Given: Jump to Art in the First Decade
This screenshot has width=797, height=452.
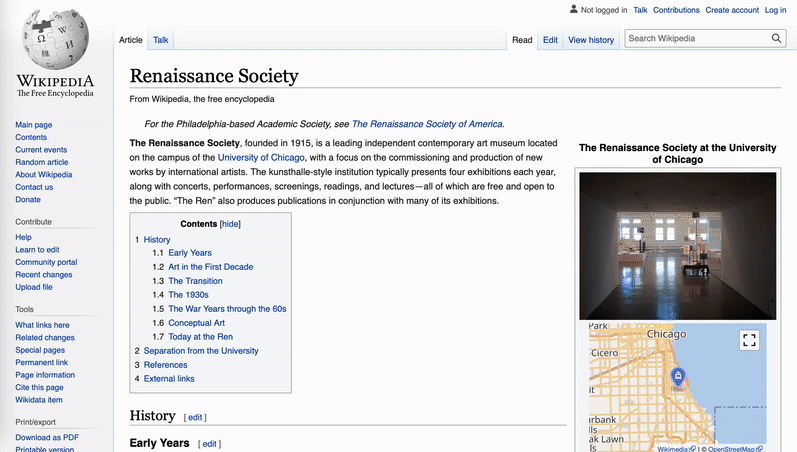Looking at the screenshot, I should tap(210, 267).
